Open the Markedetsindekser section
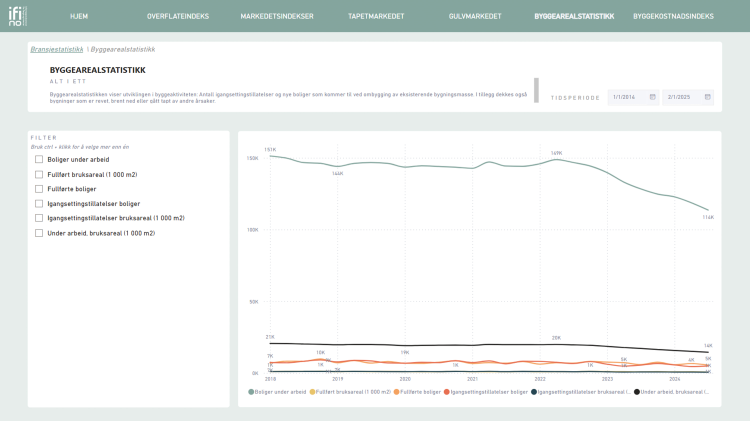 [x=275, y=17]
